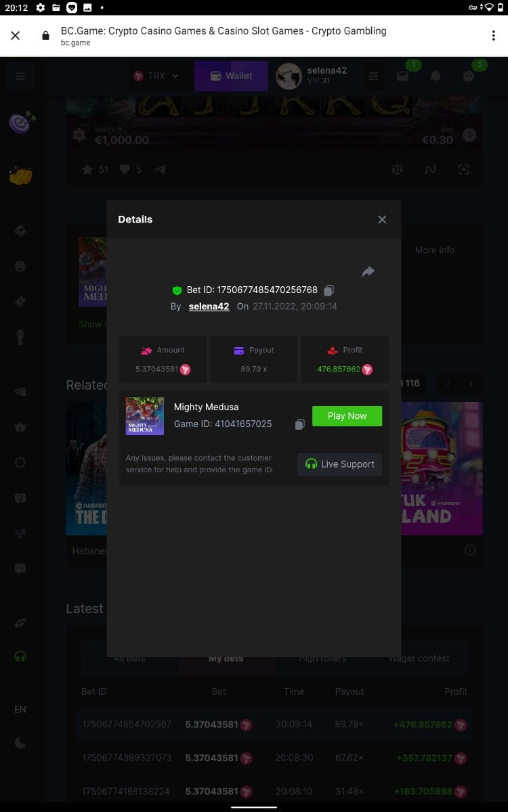Image resolution: width=508 pixels, height=812 pixels.
Task: Switch to Wager contest tab
Action: point(419,658)
